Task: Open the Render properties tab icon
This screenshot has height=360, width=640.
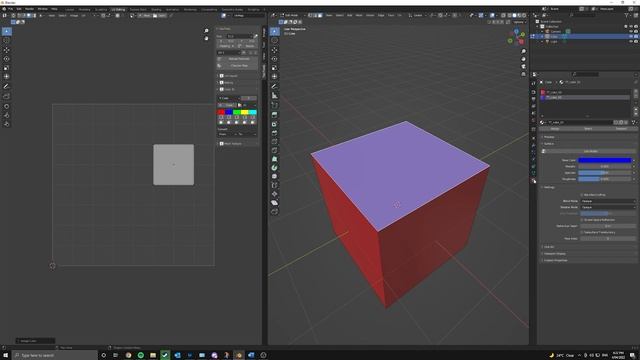Action: [533, 92]
